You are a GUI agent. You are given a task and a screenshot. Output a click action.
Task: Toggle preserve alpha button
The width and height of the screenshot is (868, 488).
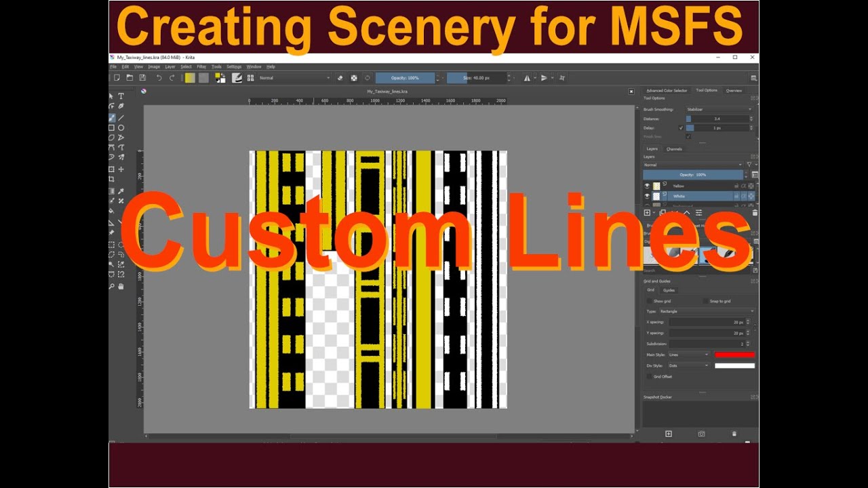[x=354, y=78]
